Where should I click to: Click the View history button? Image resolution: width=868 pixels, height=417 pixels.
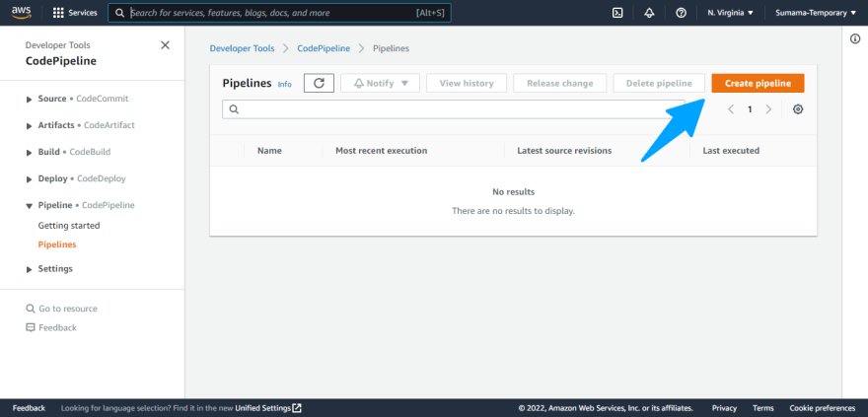467,84
